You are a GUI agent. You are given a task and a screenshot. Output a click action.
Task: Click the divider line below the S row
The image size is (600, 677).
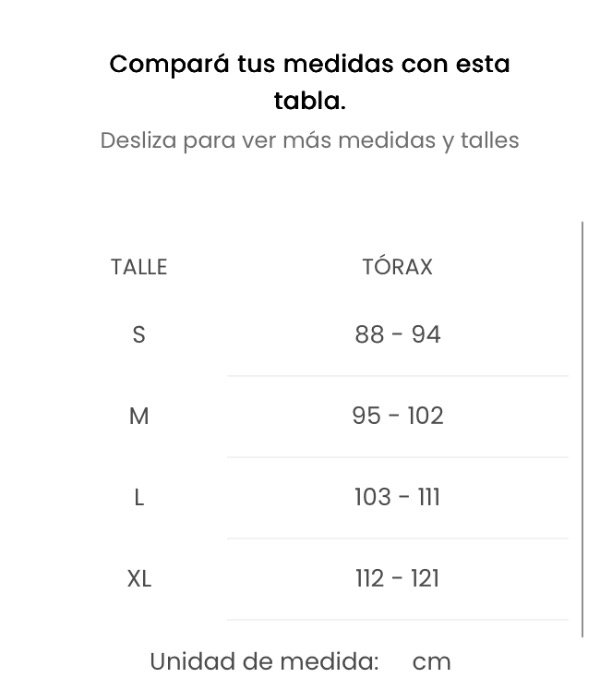pyautogui.click(x=398, y=376)
